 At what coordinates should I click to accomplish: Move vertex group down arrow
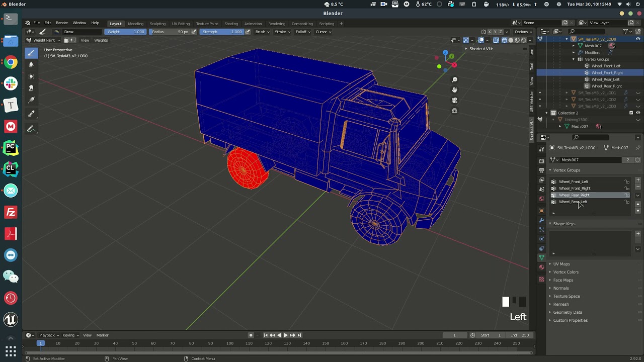coord(638,211)
